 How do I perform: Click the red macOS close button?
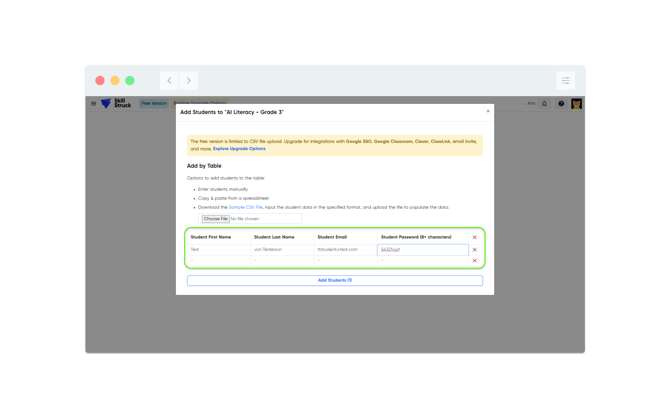pos(100,80)
